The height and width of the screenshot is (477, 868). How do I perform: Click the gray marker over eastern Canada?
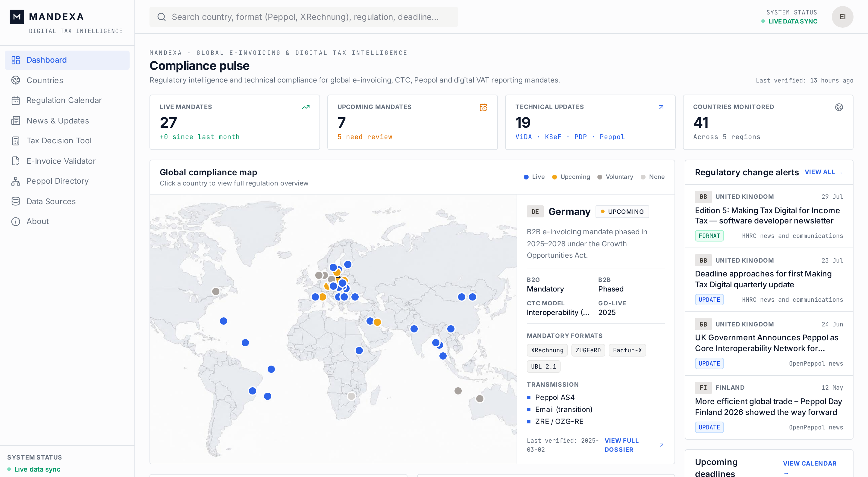tap(216, 291)
